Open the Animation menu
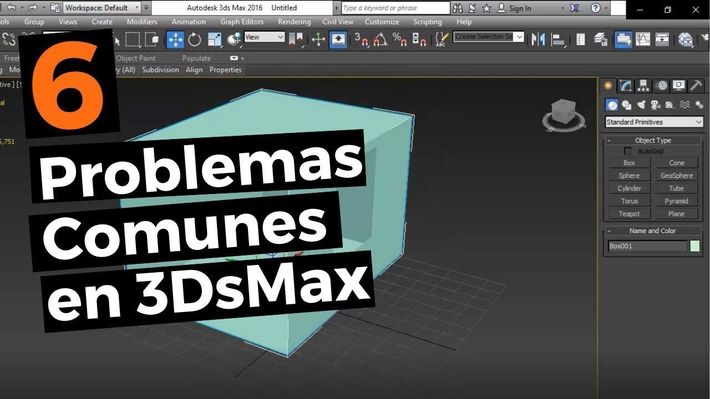This screenshot has height=399, width=710. (188, 22)
